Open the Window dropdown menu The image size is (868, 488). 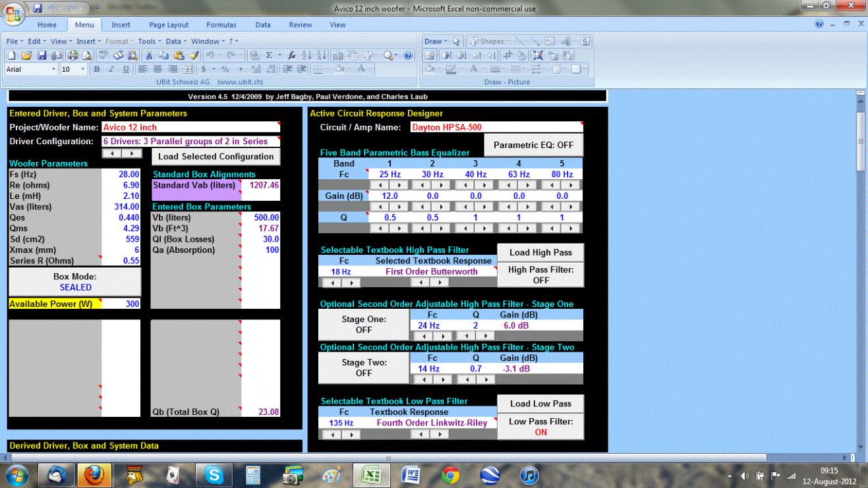click(208, 41)
